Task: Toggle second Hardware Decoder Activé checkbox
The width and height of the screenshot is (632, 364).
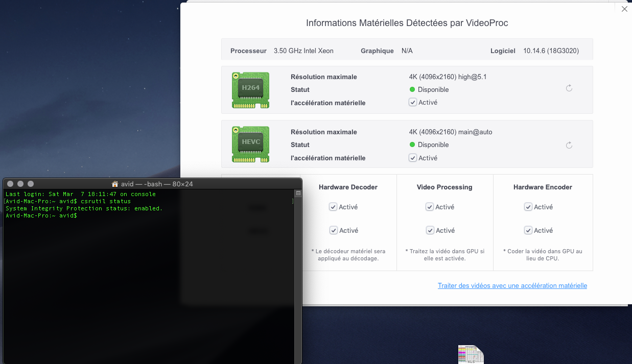Action: point(333,230)
